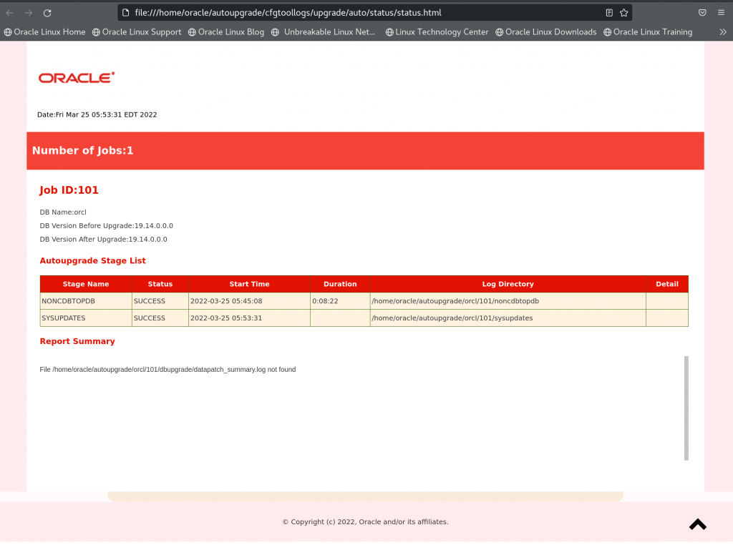Click the forward navigation arrow
This screenshot has width=733, height=560.
pyautogui.click(x=29, y=13)
